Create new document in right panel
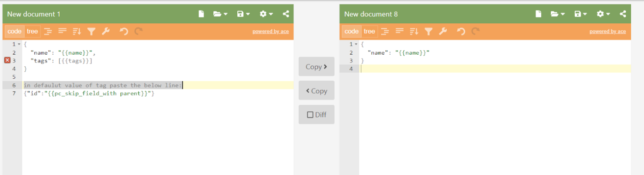Viewport: 644px width, 175px height. pyautogui.click(x=538, y=14)
